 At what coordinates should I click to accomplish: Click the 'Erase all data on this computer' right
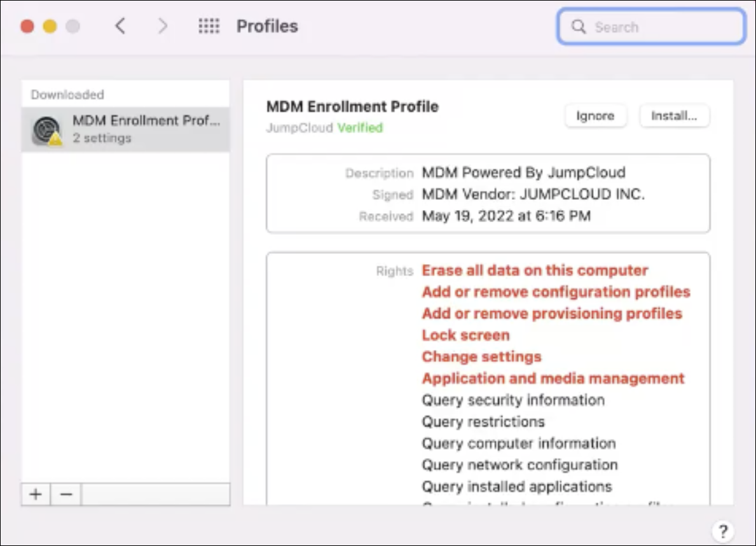tap(535, 270)
